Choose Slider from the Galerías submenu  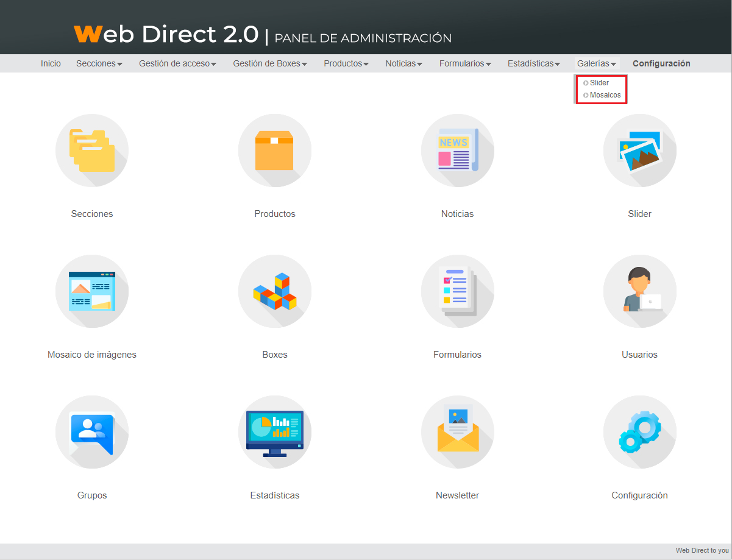[599, 83]
